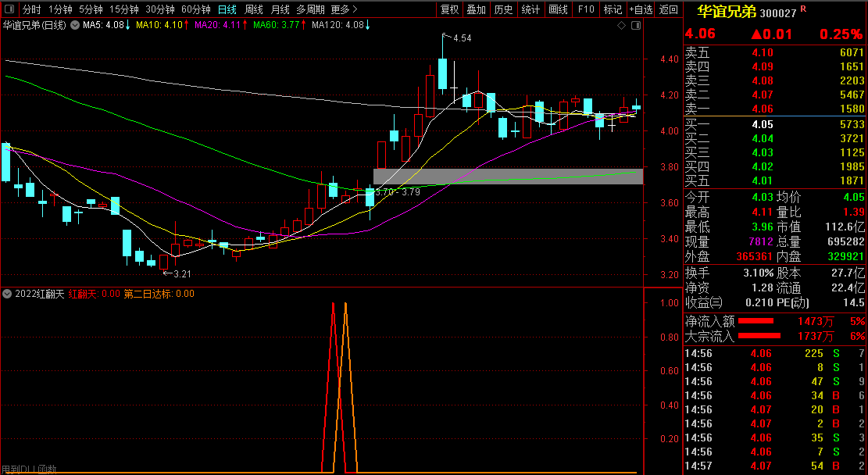Select the 60分钟 period tab

[195, 9]
